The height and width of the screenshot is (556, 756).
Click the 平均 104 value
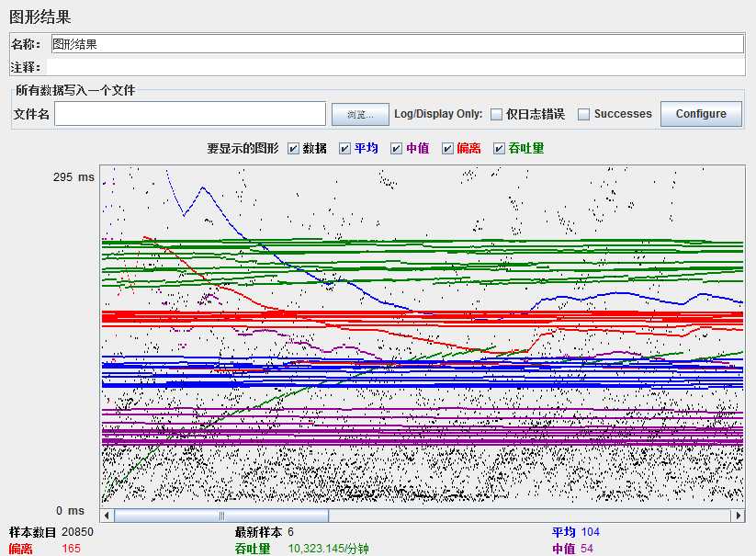point(590,532)
